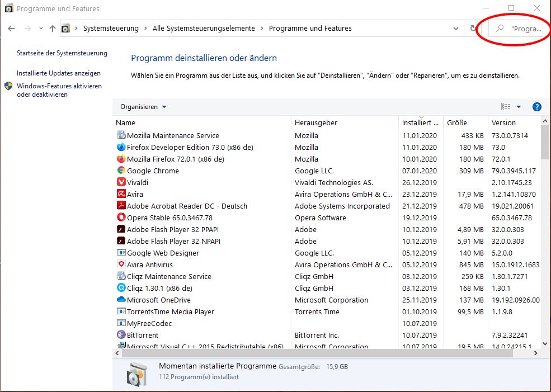The height and width of the screenshot is (392, 551).
Task: Click the Adobe Flash Player 32 PPAPI icon
Action: [x=121, y=229]
